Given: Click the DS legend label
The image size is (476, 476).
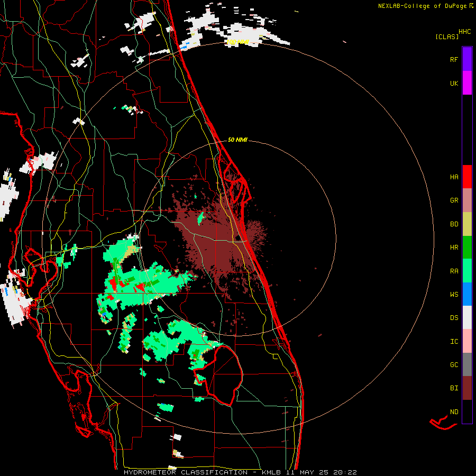Looking at the screenshot, I should (454, 318).
